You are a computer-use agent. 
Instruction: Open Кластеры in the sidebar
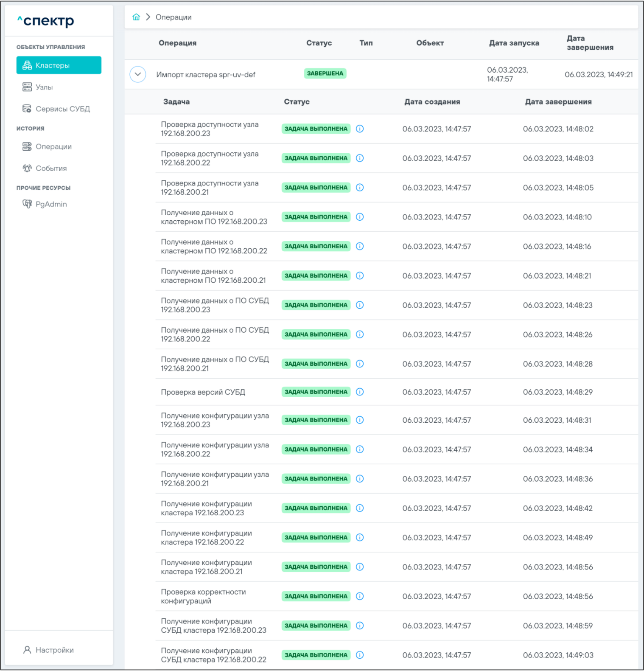[x=59, y=65]
